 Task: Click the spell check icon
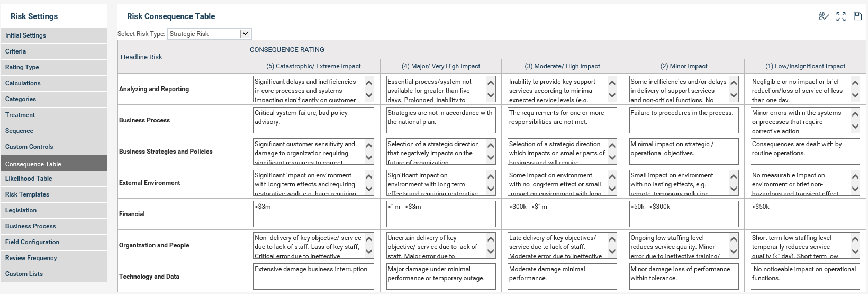click(x=824, y=16)
